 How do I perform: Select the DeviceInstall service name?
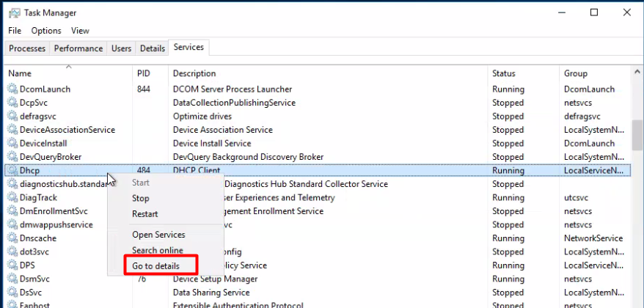point(43,143)
